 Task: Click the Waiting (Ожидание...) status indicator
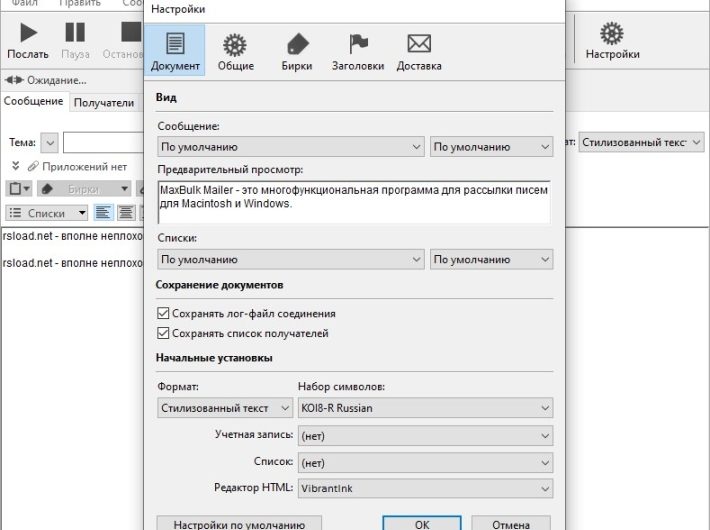[45, 80]
